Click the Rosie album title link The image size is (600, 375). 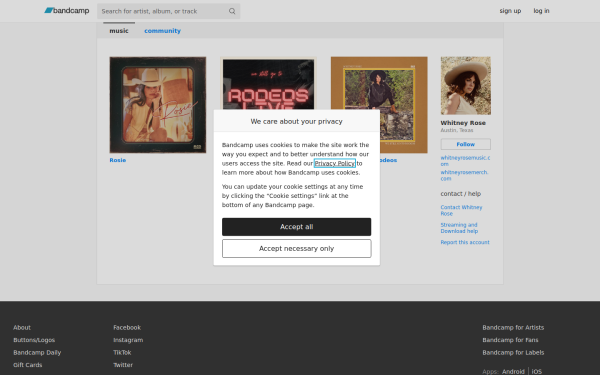(118, 160)
